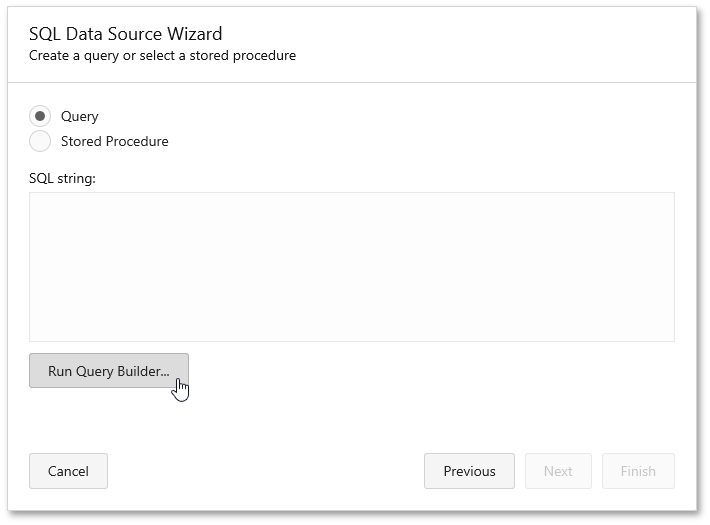
Task: Go back with the Previous button
Action: click(x=469, y=471)
